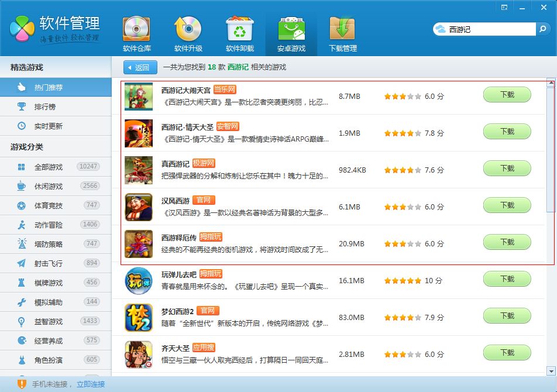This screenshot has height=392, width=557.
Task: Click the star rating of 真西游记
Action: click(x=403, y=170)
